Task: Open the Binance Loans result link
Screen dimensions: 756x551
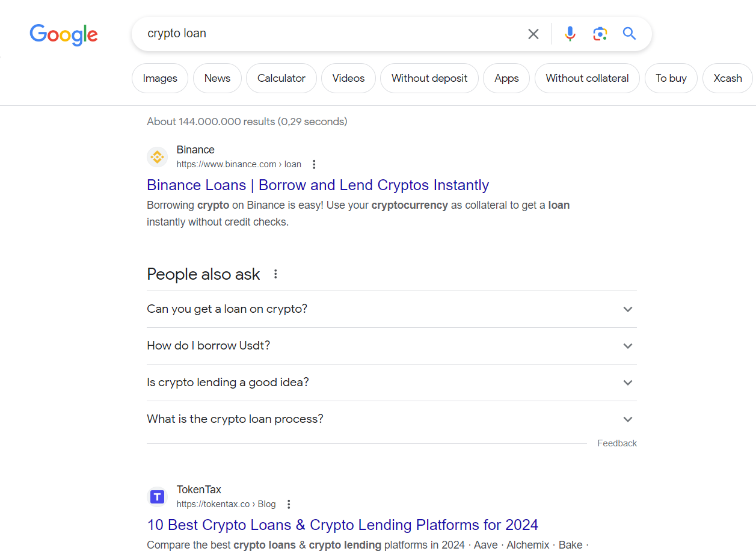Action: [318, 185]
